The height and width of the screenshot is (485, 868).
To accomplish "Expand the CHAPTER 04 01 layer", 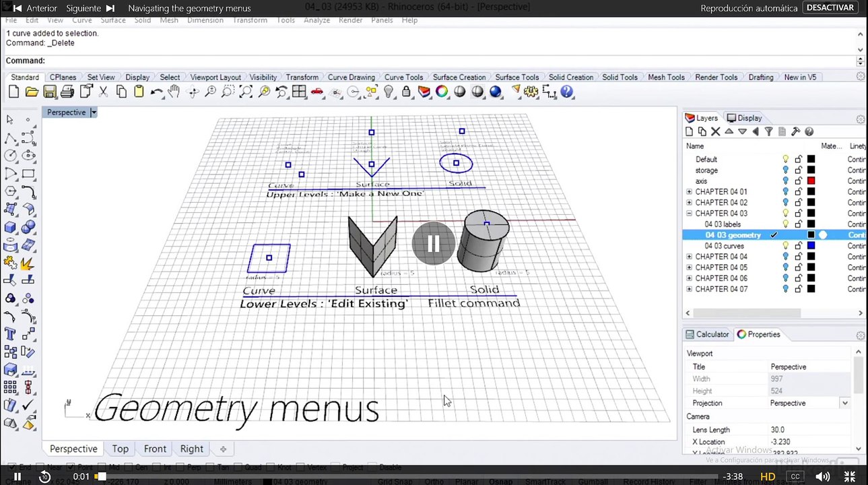I will click(x=689, y=192).
